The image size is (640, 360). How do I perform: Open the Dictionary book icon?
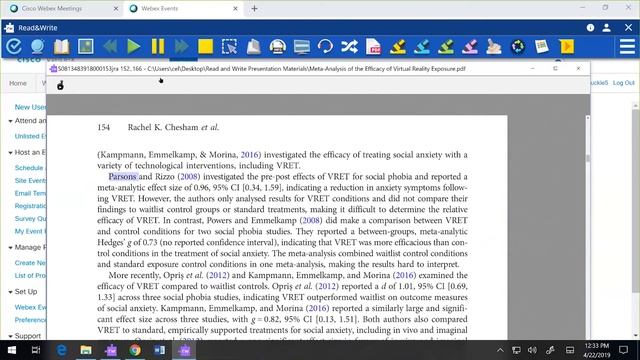pyautogui.click(x=62, y=47)
